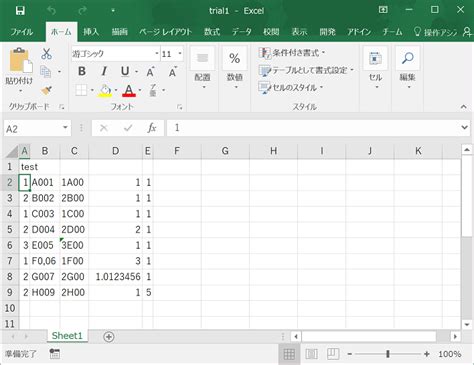The width and height of the screenshot is (474, 365).
Task: Open borders dropdown arrow
Action: pyautogui.click(x=92, y=90)
